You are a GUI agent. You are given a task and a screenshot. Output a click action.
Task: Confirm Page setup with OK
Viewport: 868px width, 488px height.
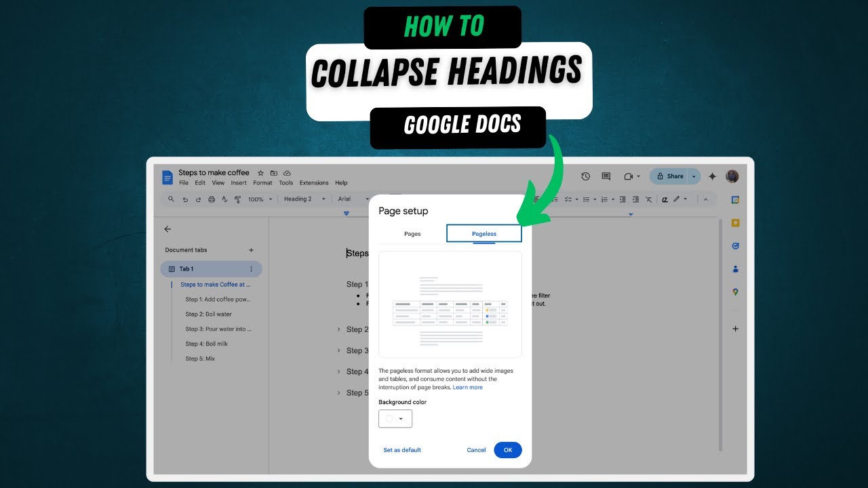[508, 450]
